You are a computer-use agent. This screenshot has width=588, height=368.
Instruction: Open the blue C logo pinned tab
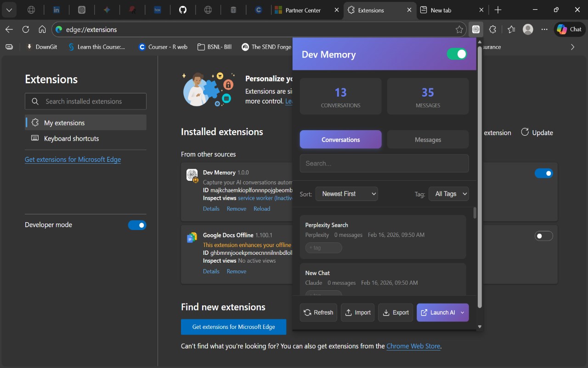pyautogui.click(x=259, y=10)
